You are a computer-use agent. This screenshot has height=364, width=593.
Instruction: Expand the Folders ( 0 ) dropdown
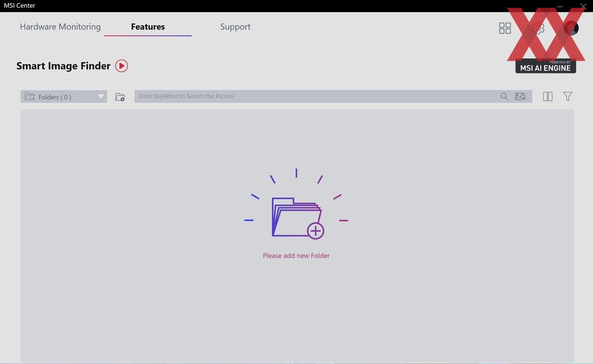pyautogui.click(x=64, y=97)
